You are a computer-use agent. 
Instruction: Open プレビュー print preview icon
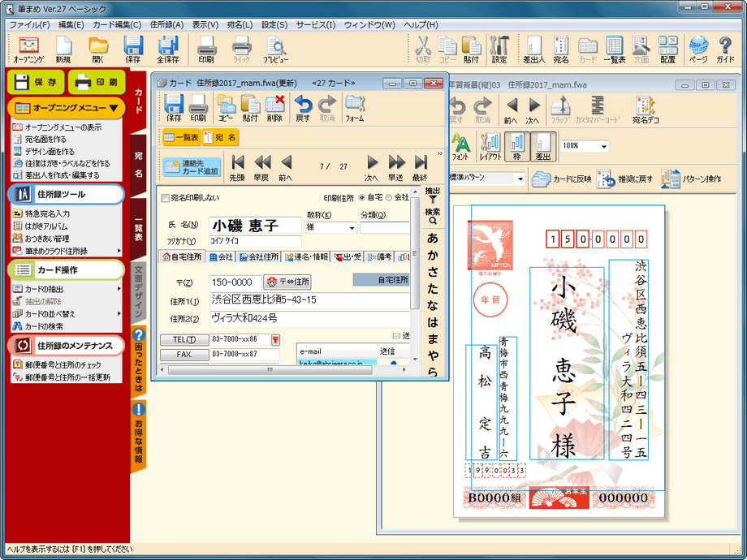point(276,50)
